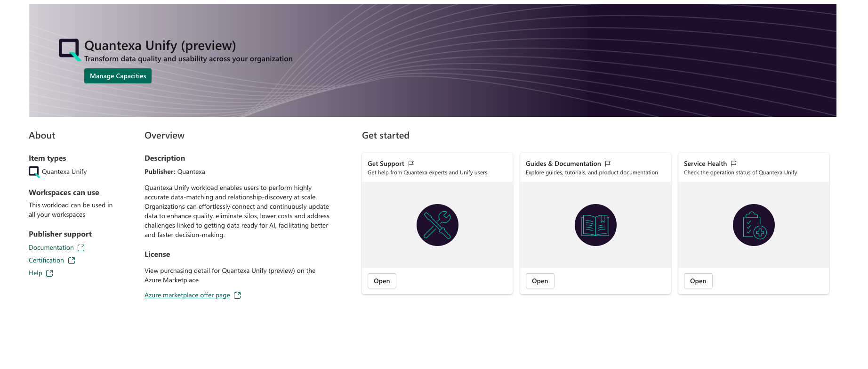Screen dimensions: 868x369
Task: Click the wrench and screwdriver support icon
Action: (x=437, y=225)
